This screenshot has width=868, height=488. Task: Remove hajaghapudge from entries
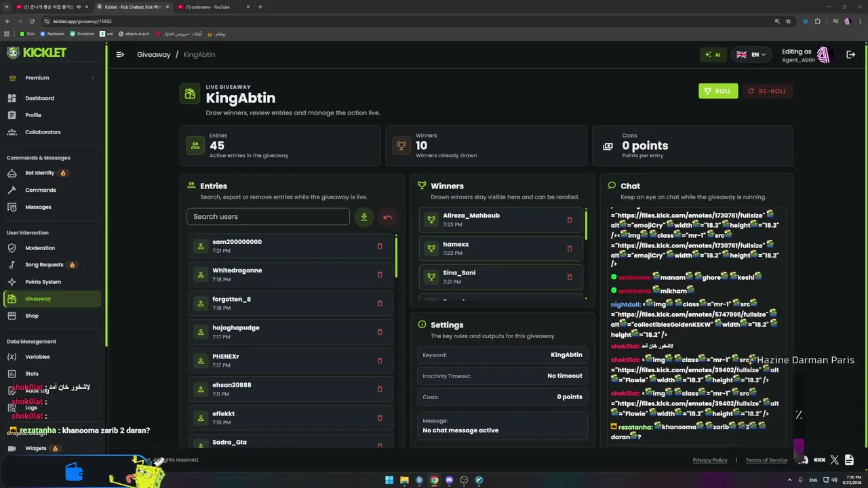(380, 332)
